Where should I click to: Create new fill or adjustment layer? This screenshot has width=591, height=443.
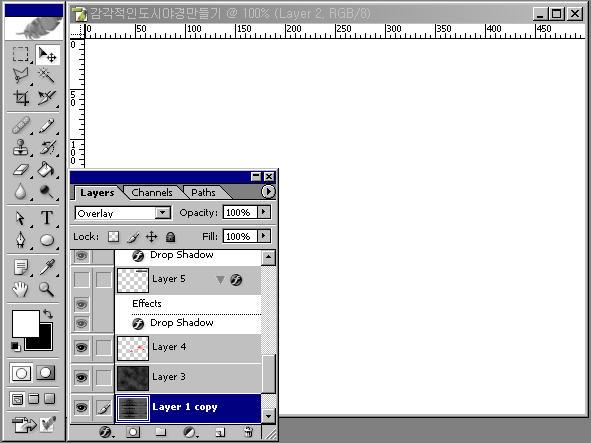(190, 432)
